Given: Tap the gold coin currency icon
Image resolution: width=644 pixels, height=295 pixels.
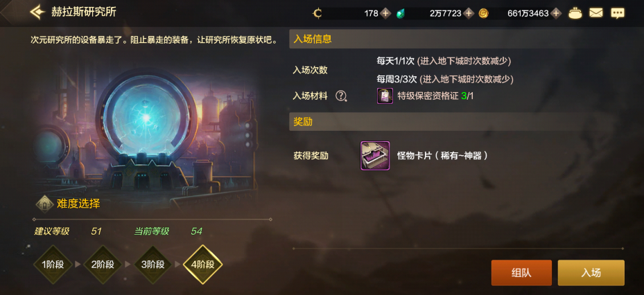Looking at the screenshot, I should (483, 14).
